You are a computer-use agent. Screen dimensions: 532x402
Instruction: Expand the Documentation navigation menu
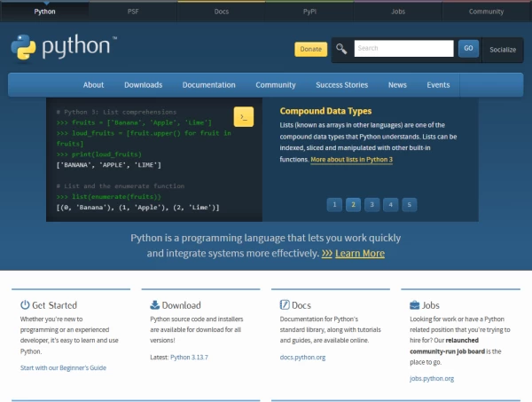[208, 85]
